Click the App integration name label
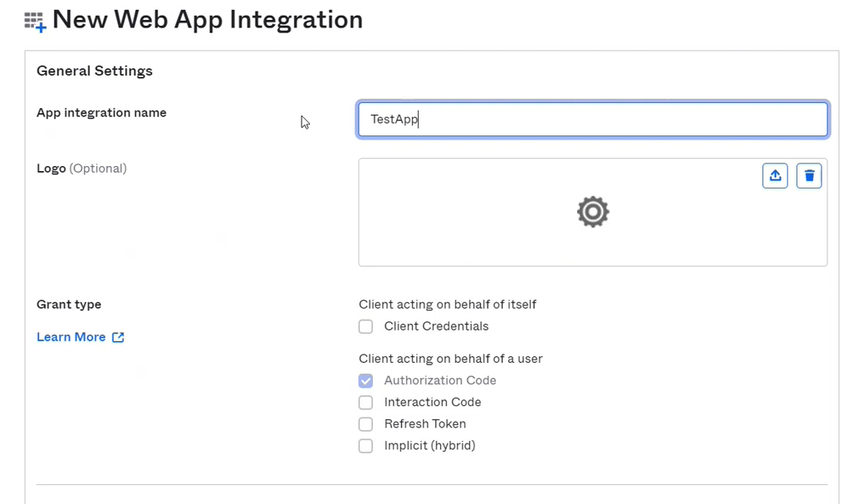The image size is (858, 504). [101, 113]
